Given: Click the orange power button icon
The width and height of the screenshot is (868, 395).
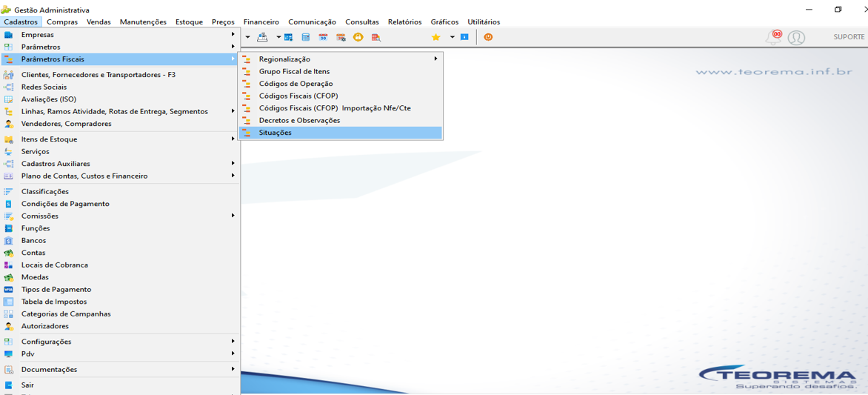Looking at the screenshot, I should tap(488, 37).
